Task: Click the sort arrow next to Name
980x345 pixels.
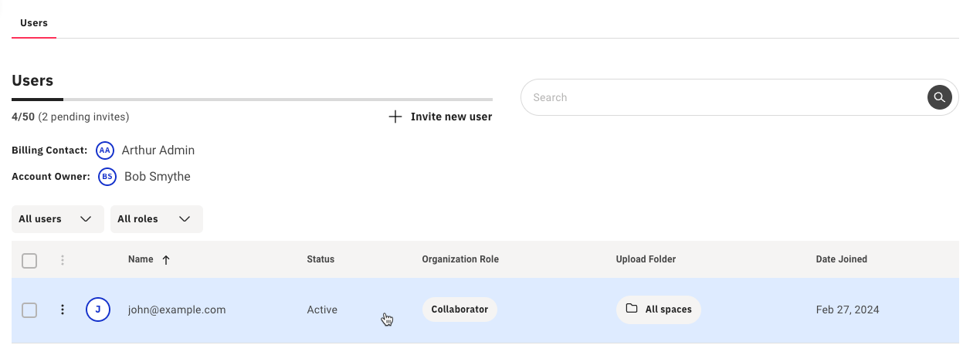Action: [x=166, y=260]
